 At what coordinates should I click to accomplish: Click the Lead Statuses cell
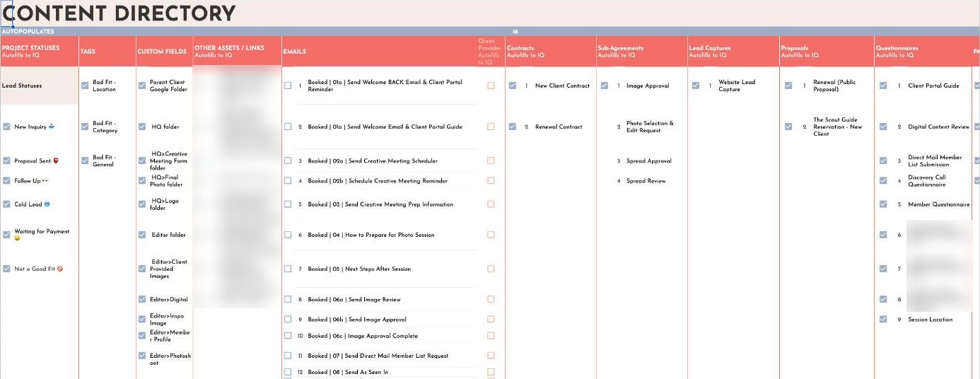pos(39,86)
